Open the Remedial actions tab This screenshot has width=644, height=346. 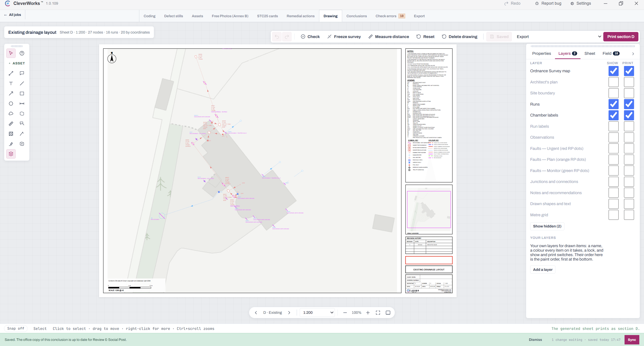pos(301,16)
